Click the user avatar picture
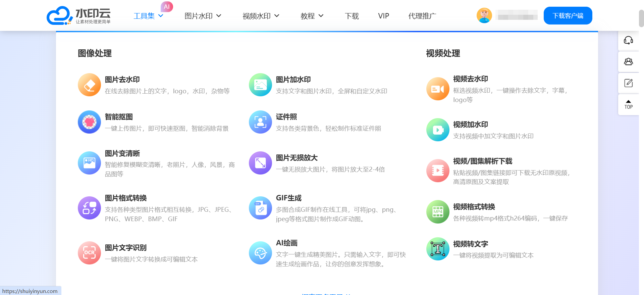 tap(484, 15)
